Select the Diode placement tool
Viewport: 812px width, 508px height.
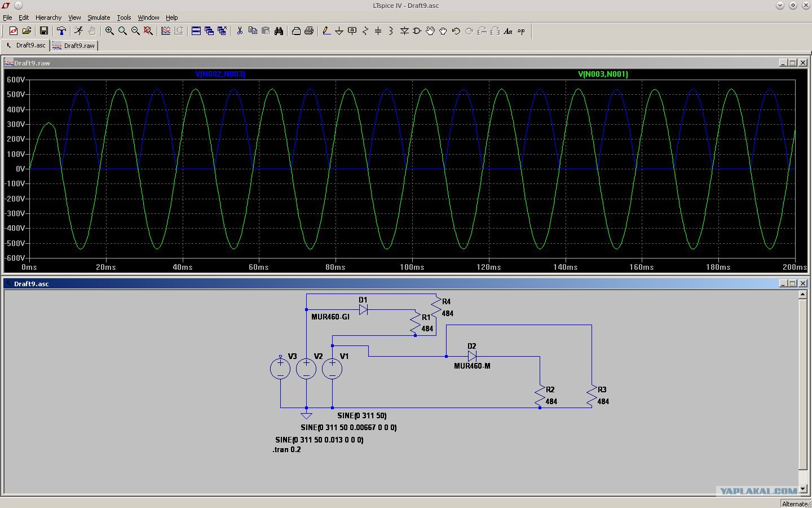coord(404,31)
